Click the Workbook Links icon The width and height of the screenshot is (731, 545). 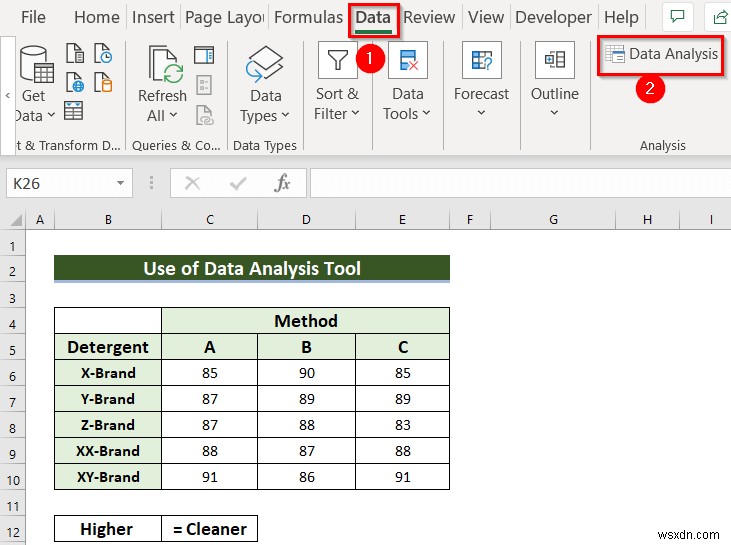click(x=204, y=115)
